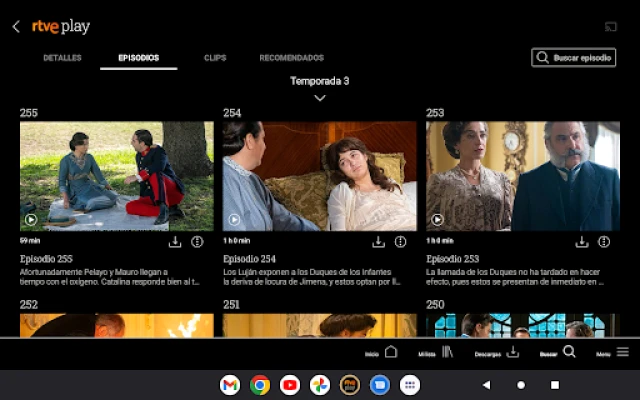This screenshot has height=400, width=640.
Task: Open the Episodio 255 title link
Action: (x=46, y=259)
